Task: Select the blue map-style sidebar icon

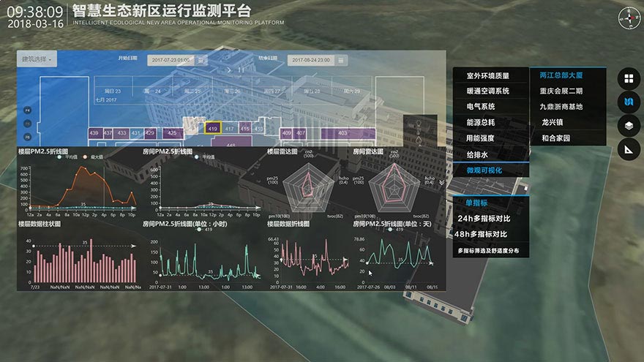Action: 629,102
